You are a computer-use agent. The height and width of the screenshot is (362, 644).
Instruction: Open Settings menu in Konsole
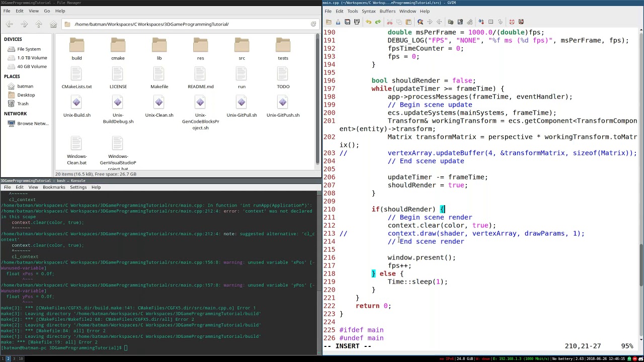pos(78,187)
